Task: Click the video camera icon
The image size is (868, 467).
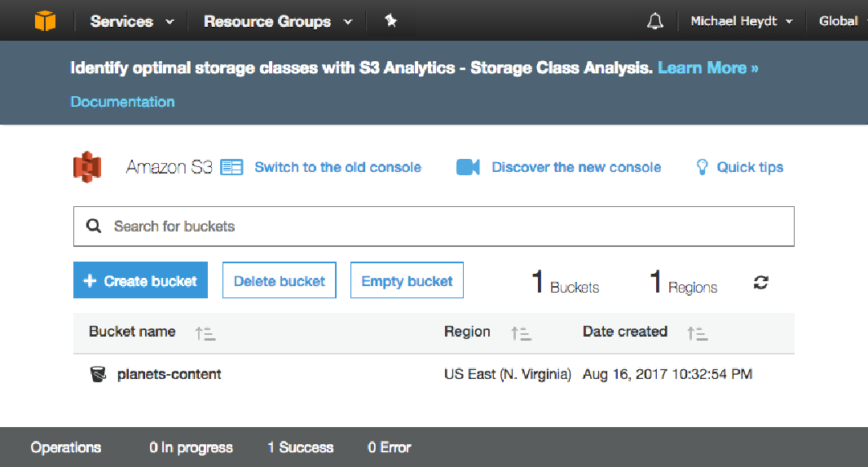Action: pos(468,167)
